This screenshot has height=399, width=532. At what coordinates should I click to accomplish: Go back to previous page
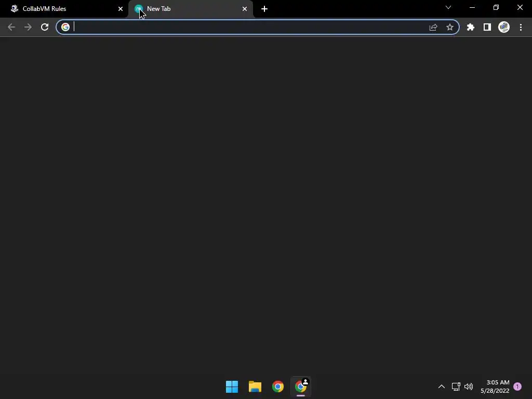(x=11, y=27)
